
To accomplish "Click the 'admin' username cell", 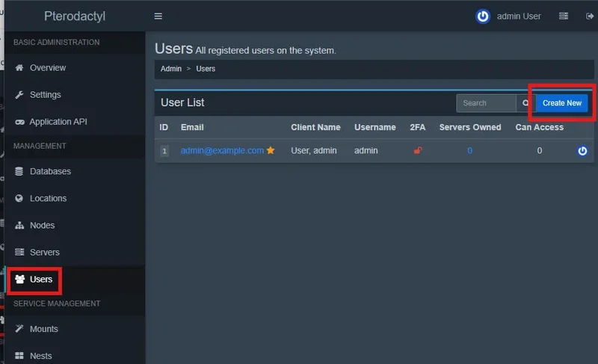I will [366, 150].
